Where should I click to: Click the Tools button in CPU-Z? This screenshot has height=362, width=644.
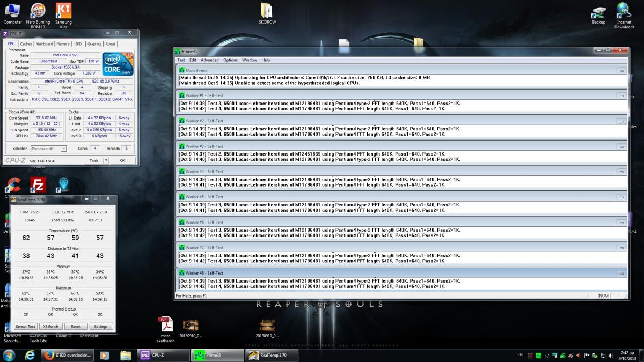[94, 160]
